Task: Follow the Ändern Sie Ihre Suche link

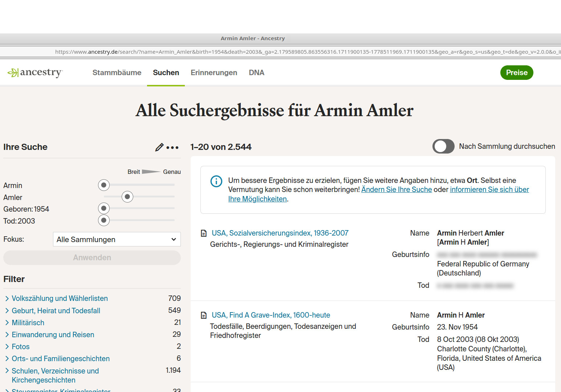Action: (x=397, y=189)
